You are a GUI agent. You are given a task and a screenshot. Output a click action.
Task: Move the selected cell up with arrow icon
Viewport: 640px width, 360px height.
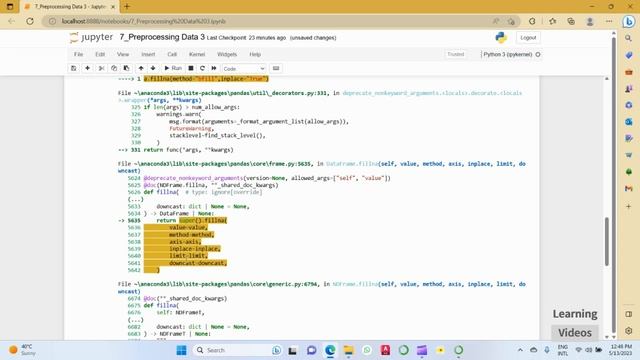click(141, 68)
